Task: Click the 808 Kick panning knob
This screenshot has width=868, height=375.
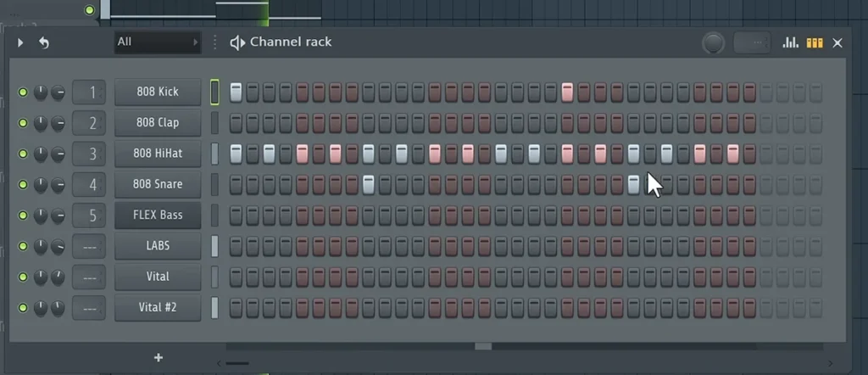Action: [x=41, y=92]
